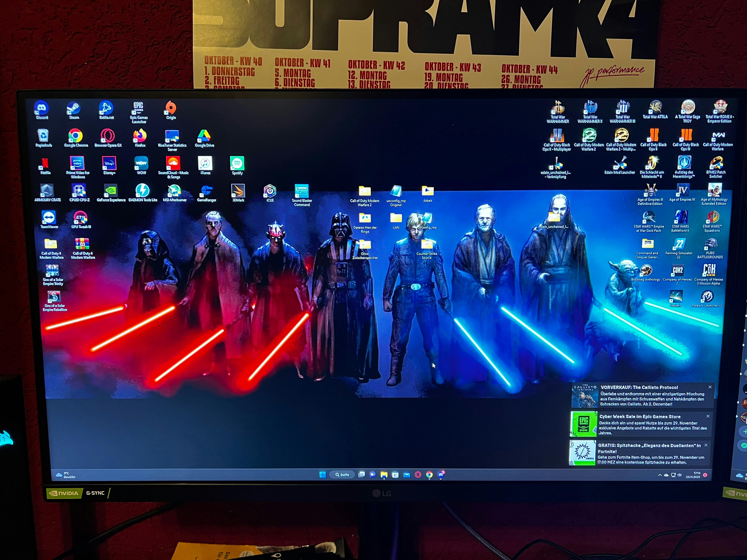Open BFME2 Patch Switcher icon

[x=716, y=167]
